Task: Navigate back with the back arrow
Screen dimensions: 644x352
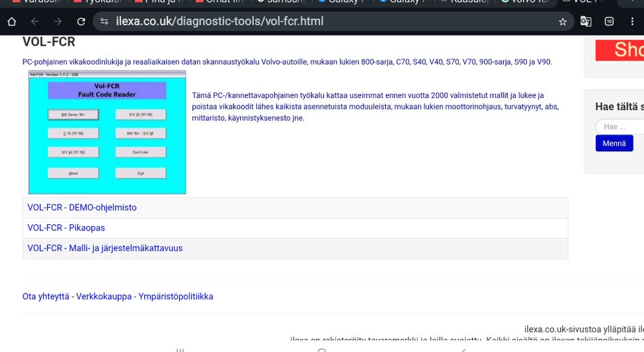Action: pyautogui.click(x=35, y=21)
